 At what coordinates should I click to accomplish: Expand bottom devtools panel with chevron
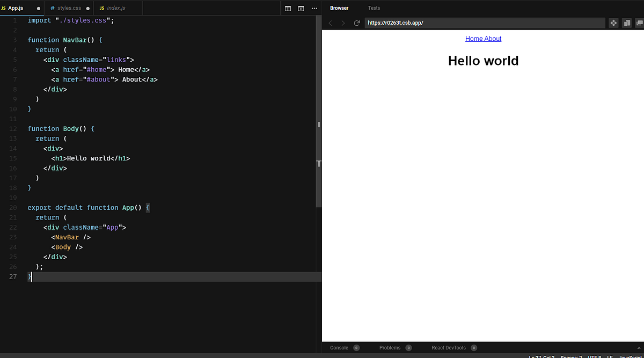tap(639, 348)
